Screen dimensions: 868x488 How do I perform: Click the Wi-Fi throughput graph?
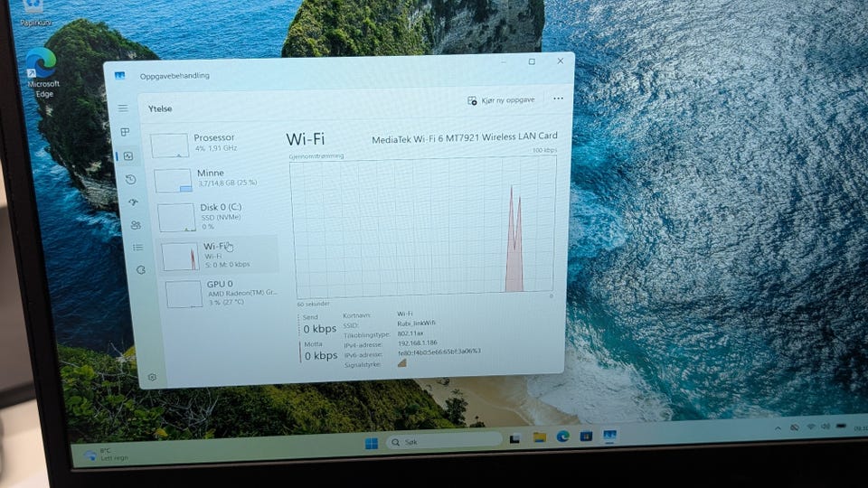click(x=423, y=227)
